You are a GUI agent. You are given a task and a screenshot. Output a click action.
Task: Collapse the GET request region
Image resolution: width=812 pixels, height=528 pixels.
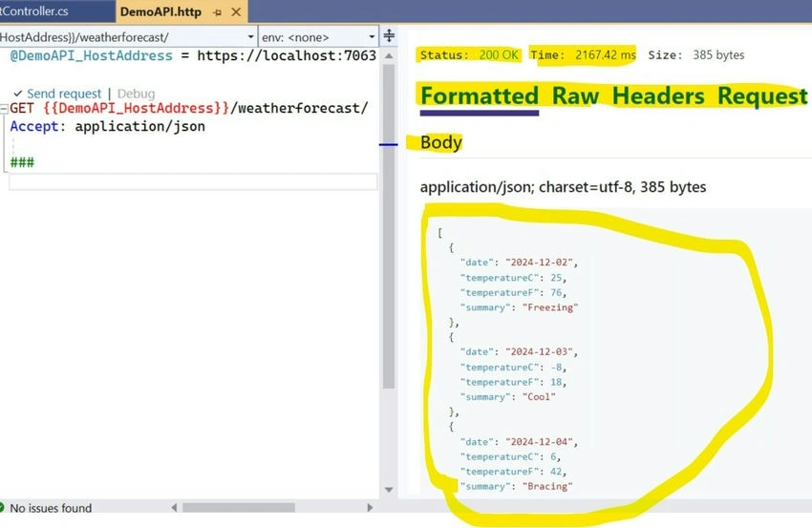tap(4, 108)
